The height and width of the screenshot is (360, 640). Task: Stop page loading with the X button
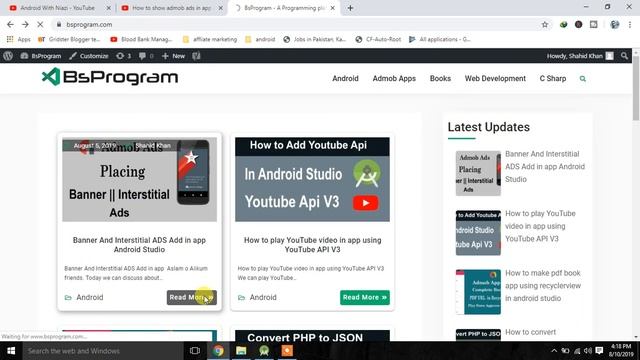tap(40, 24)
